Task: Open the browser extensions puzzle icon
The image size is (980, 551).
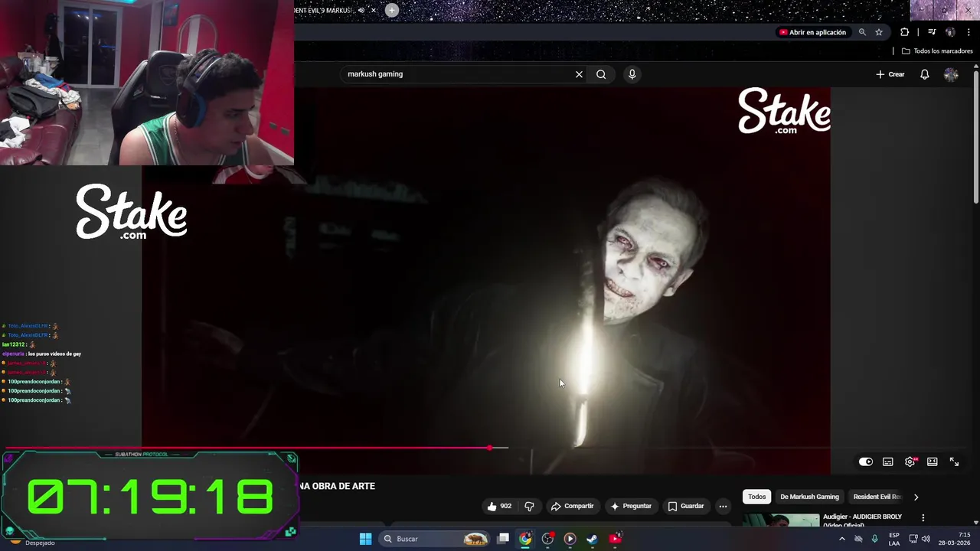Action: (x=904, y=32)
